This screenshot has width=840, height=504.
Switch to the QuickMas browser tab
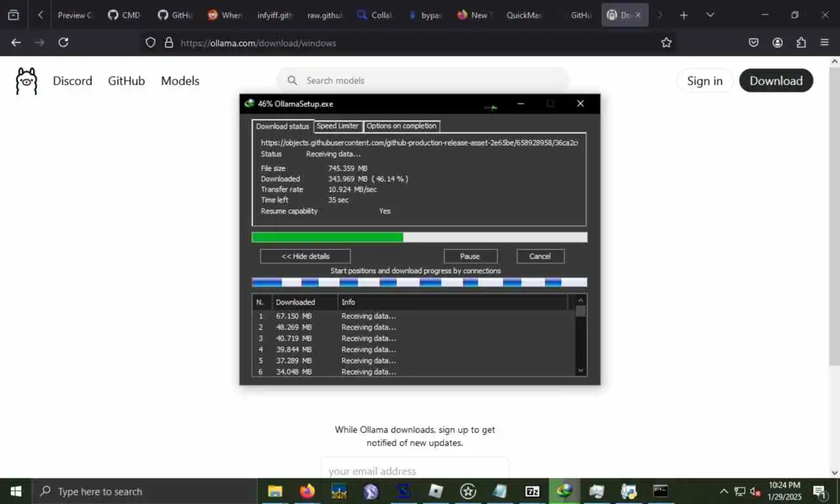tap(523, 14)
